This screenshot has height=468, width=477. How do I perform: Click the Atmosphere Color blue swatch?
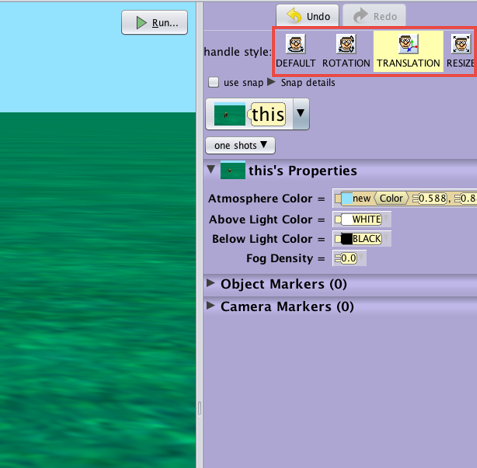coord(347,198)
